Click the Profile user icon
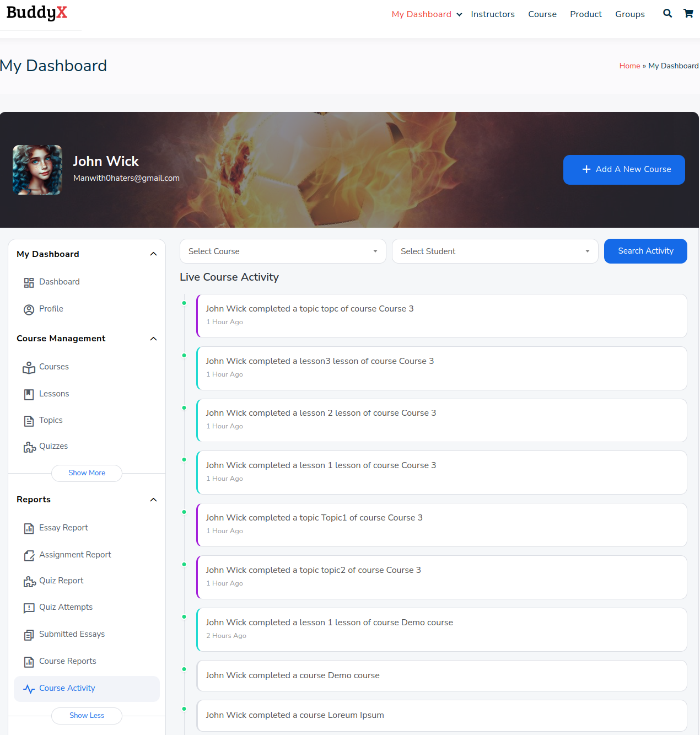This screenshot has width=700, height=735. click(29, 309)
